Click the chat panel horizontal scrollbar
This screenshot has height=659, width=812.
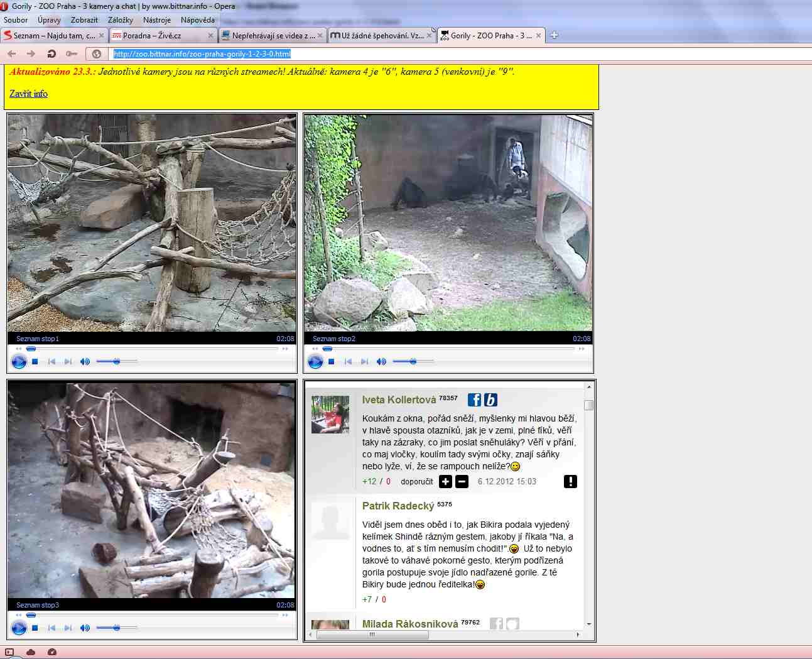pyautogui.click(x=372, y=634)
